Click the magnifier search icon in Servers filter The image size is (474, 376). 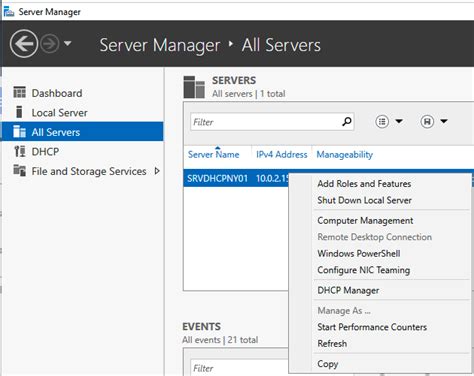point(347,122)
